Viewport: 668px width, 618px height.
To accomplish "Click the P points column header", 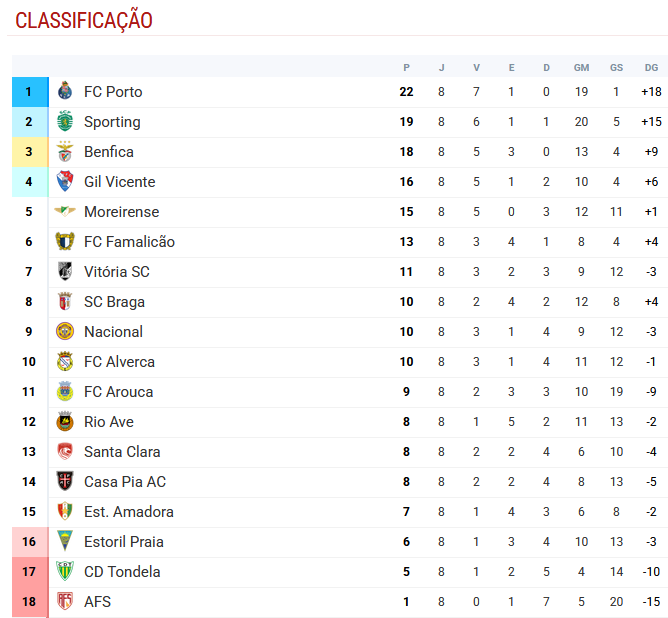I will pyautogui.click(x=406, y=68).
